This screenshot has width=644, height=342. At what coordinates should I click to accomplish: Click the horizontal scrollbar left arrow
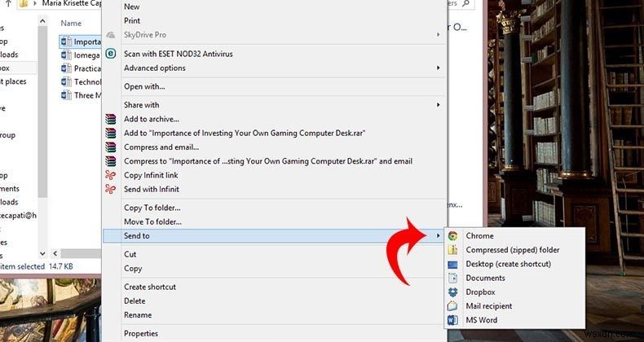(55, 254)
